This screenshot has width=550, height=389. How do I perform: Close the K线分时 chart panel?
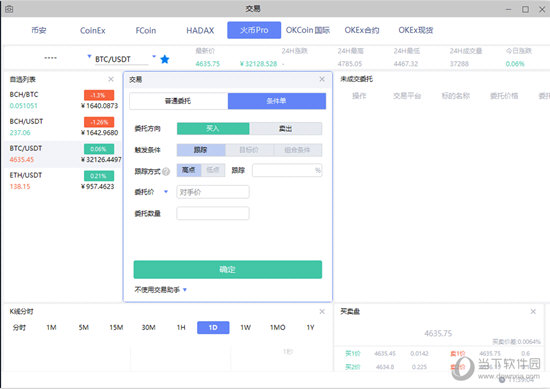pyautogui.click(x=322, y=311)
